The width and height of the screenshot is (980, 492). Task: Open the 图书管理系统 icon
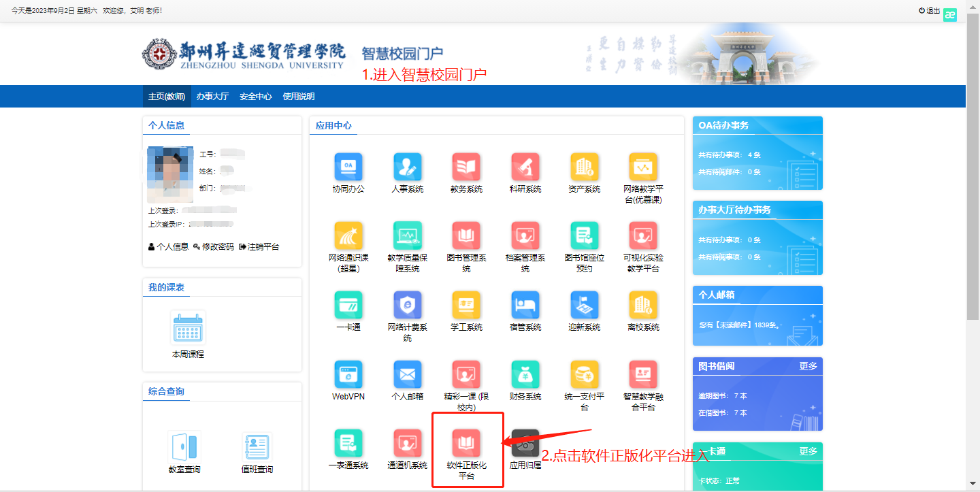tap(466, 235)
